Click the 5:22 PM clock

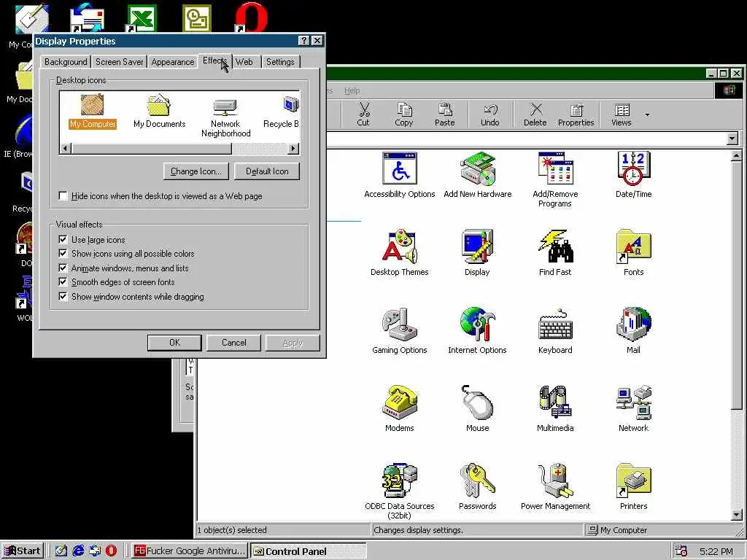(716, 551)
